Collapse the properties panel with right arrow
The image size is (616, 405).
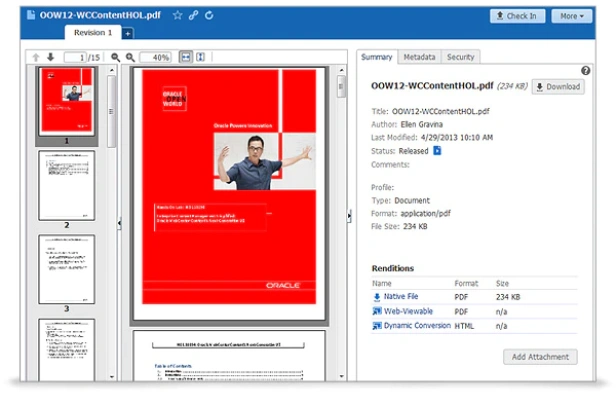click(349, 216)
